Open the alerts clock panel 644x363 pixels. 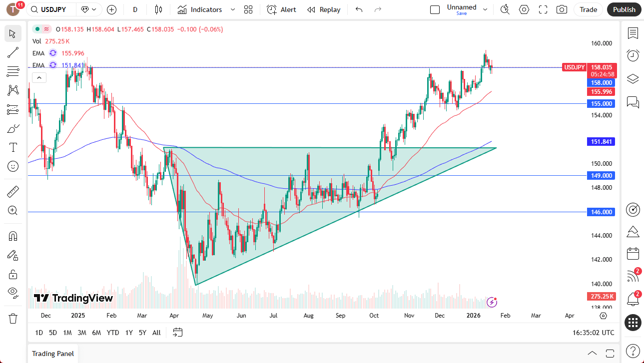point(633,55)
